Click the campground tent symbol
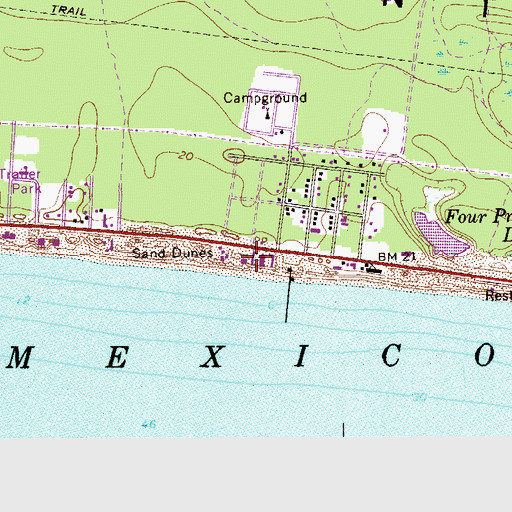The width and height of the screenshot is (512, 512). (x=267, y=113)
